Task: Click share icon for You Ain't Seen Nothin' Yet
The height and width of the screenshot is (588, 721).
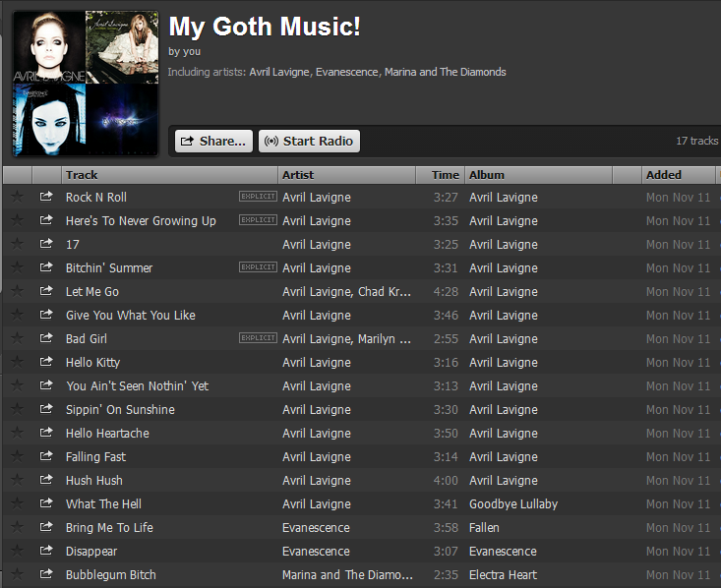Action: (46, 384)
